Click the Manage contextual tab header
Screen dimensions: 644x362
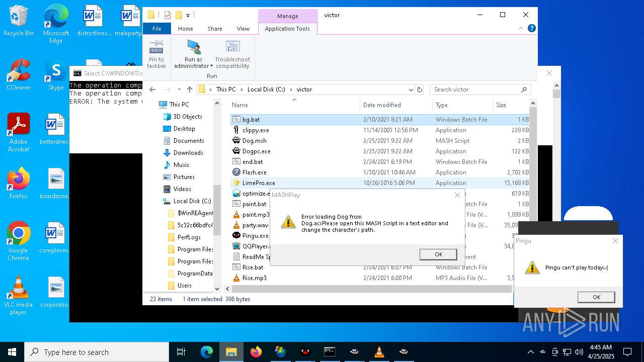[x=288, y=16]
